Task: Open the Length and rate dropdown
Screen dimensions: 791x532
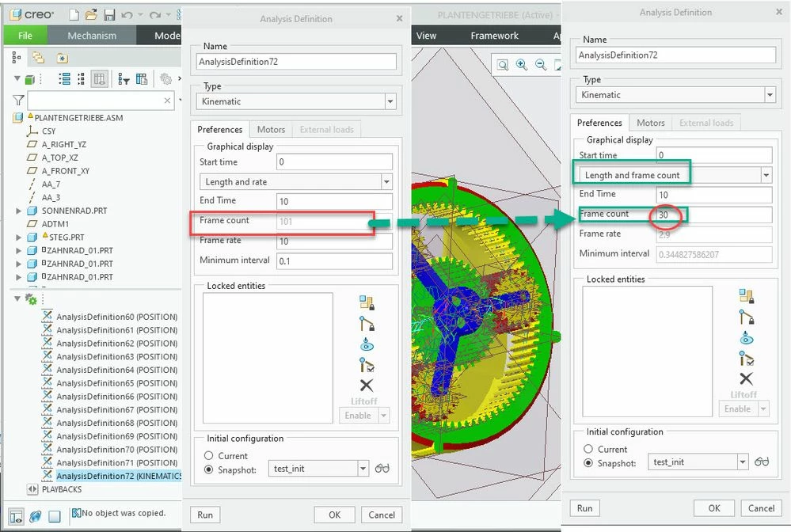Action: click(x=387, y=181)
